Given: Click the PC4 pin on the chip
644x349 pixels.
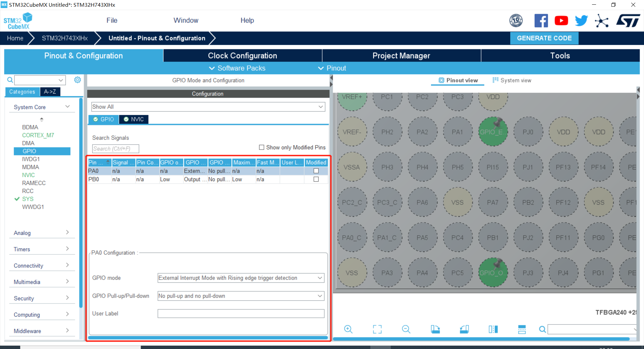Looking at the screenshot, I should [458, 237].
